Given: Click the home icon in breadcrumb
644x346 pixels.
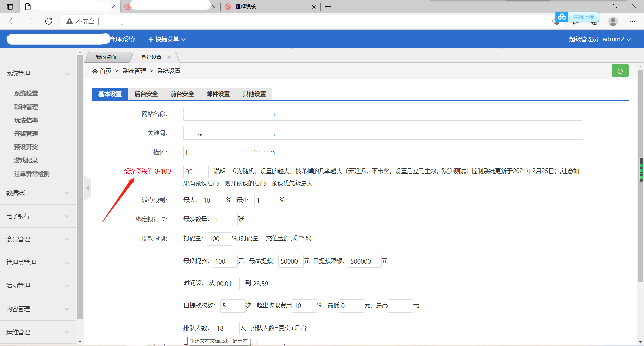Looking at the screenshot, I should (95, 71).
